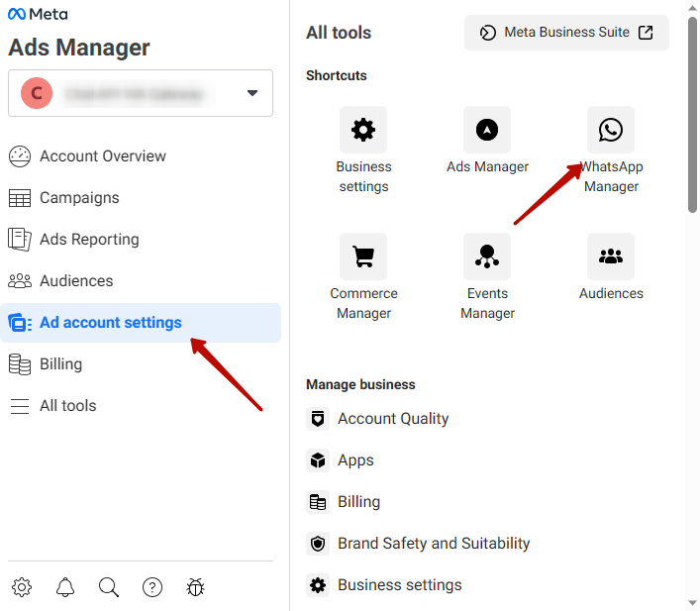This screenshot has width=700, height=611.
Task: Click Billing link under Manage business
Action: coord(359,501)
